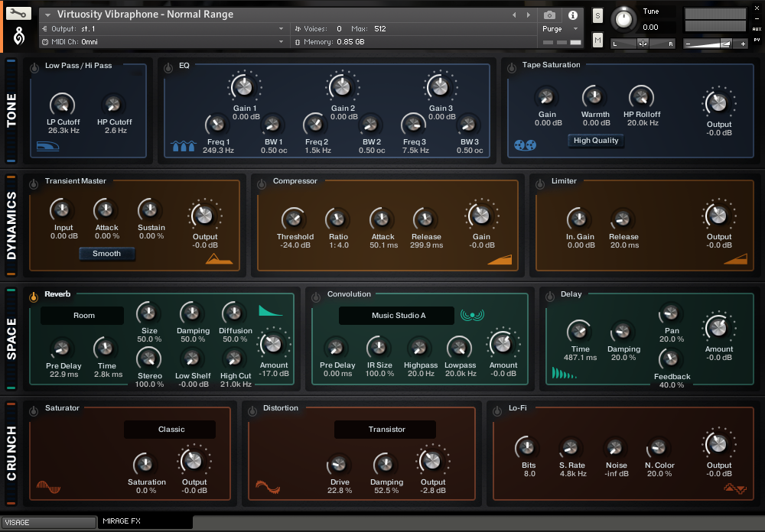Click the Max voices 512 value

click(380, 29)
